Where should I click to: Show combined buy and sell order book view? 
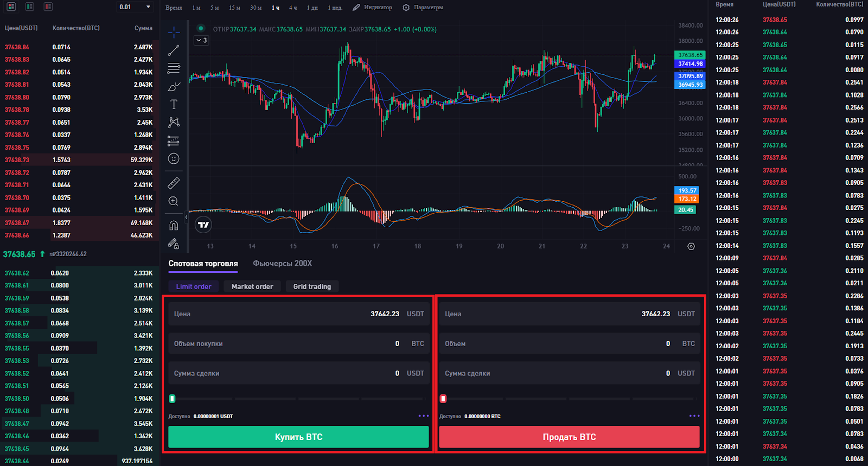point(11,7)
